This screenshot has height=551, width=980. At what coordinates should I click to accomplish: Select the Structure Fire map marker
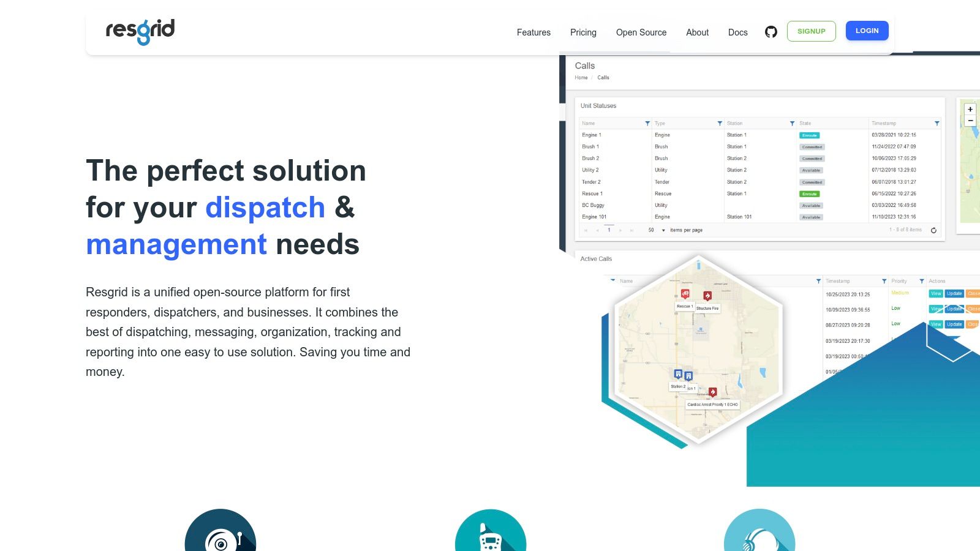coord(707,296)
